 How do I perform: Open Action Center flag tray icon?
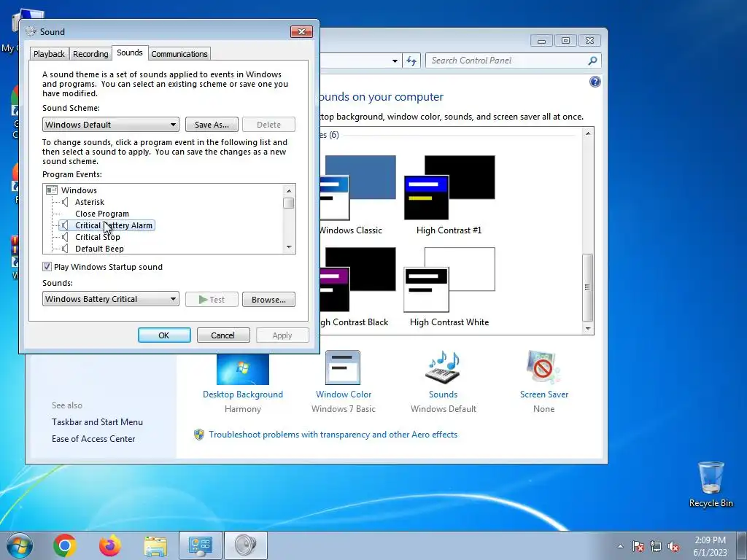(x=638, y=546)
